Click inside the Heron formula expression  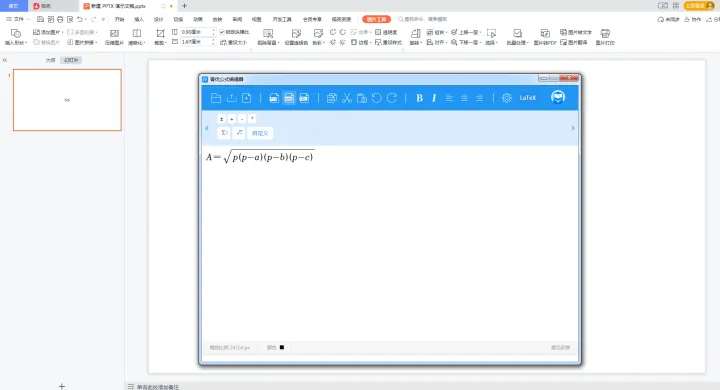[x=260, y=157]
